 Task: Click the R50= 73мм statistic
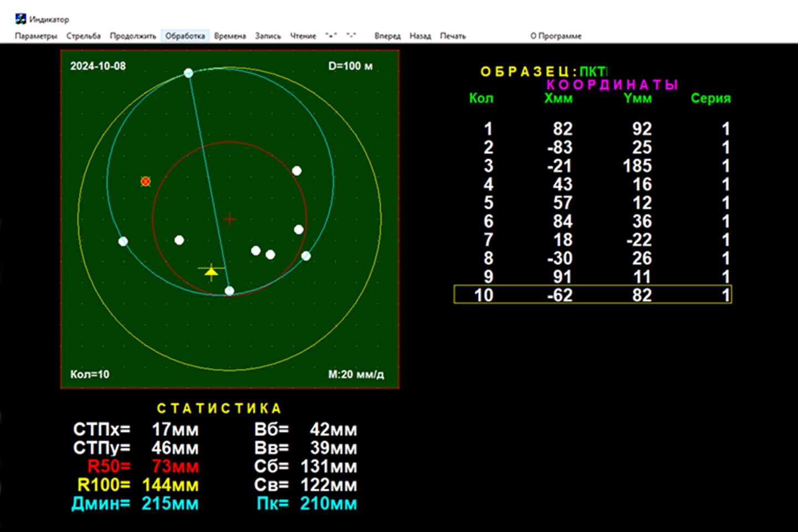click(x=143, y=466)
